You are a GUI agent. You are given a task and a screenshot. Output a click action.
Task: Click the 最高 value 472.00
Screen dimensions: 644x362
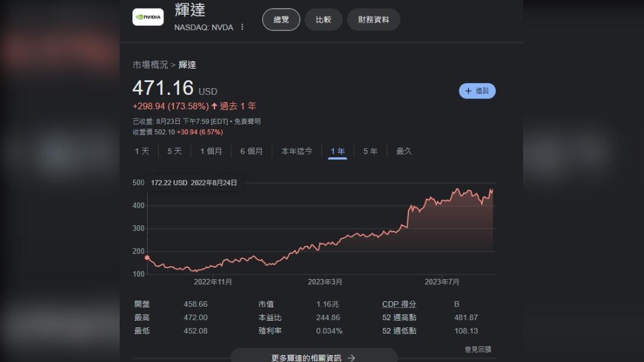click(196, 318)
